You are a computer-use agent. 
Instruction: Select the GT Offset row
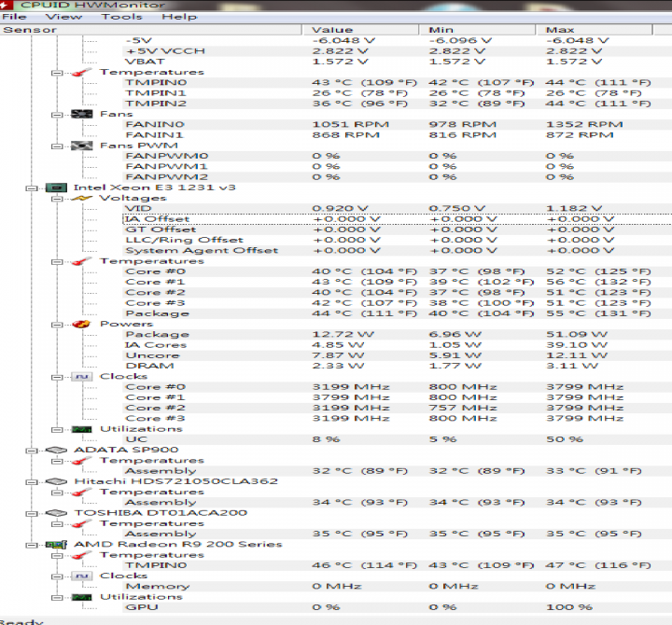[x=397, y=229]
